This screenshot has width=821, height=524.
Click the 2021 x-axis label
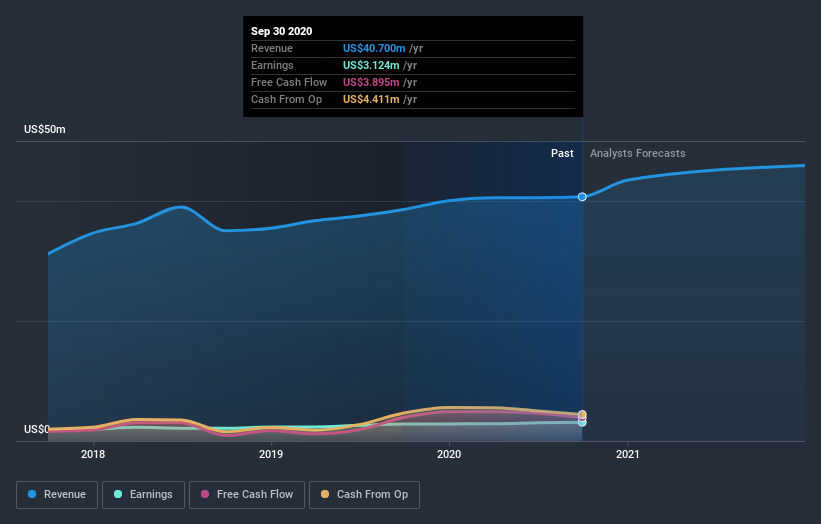tap(627, 454)
